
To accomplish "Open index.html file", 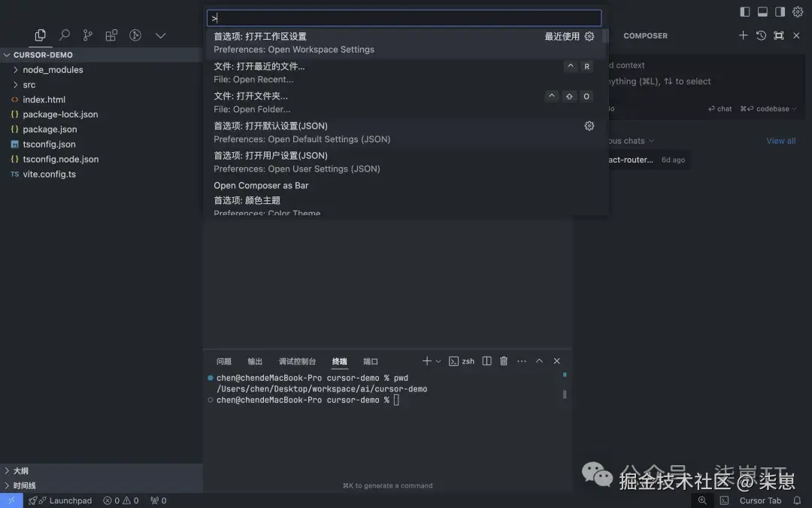I will (x=101, y=99).
